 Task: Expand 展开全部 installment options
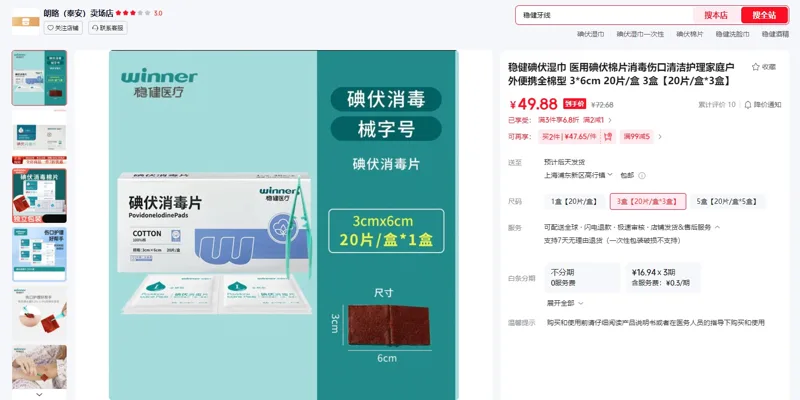565,303
